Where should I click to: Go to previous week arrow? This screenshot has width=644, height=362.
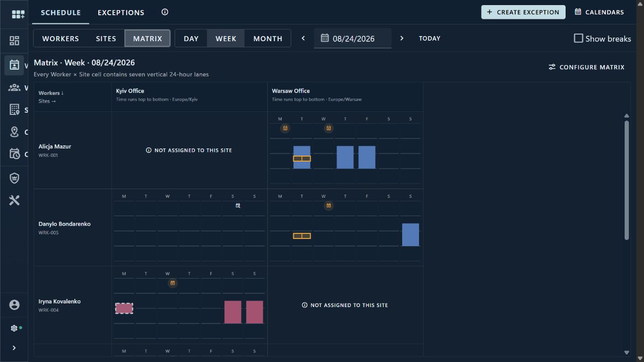(303, 38)
